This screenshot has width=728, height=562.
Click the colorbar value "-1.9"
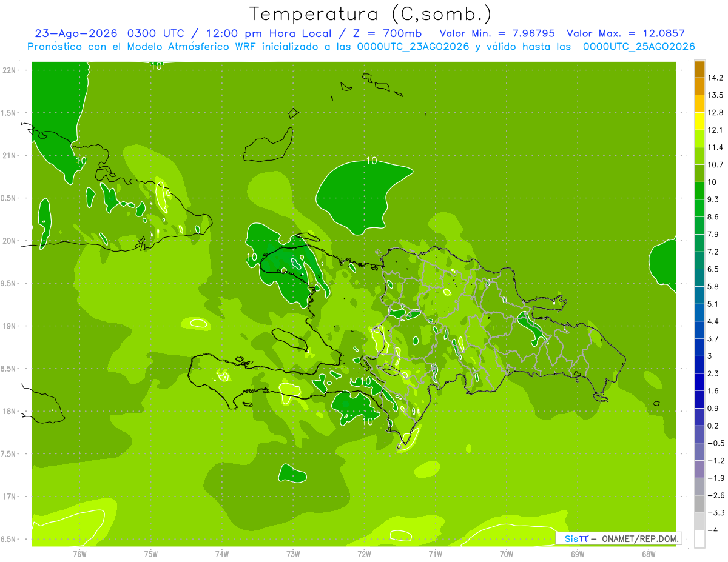[715, 478]
